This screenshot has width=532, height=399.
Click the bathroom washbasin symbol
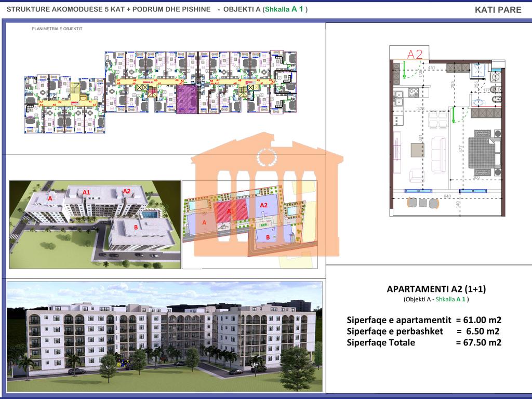coord(478,101)
